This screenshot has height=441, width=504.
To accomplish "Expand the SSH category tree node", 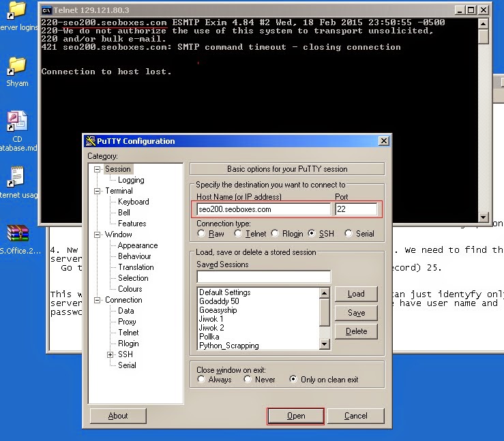I will point(110,354).
